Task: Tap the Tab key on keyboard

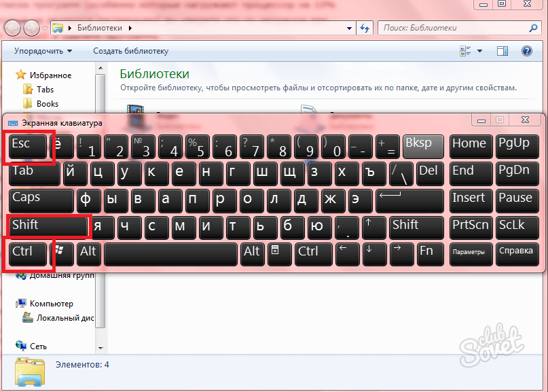Action: pyautogui.click(x=34, y=174)
